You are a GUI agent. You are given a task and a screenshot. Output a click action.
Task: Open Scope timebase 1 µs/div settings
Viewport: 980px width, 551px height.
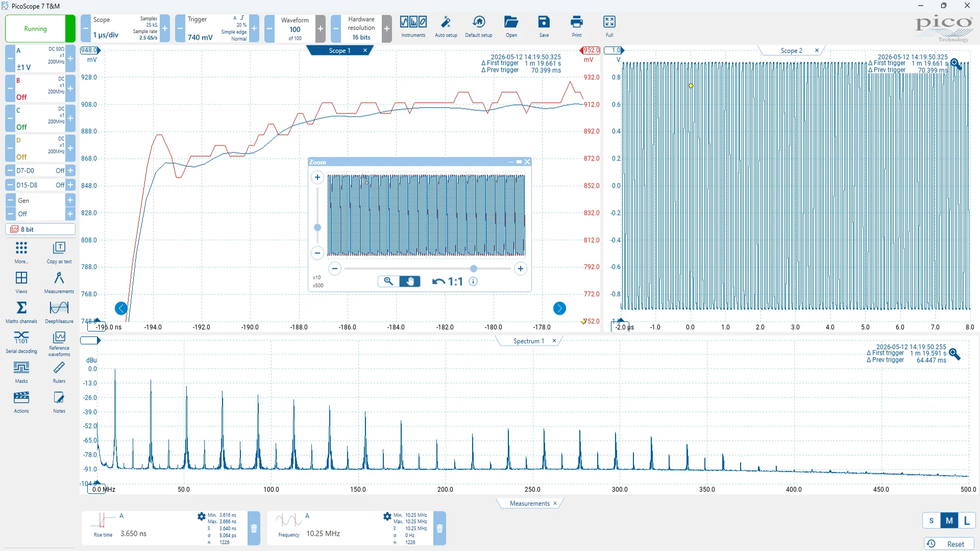coord(125,29)
